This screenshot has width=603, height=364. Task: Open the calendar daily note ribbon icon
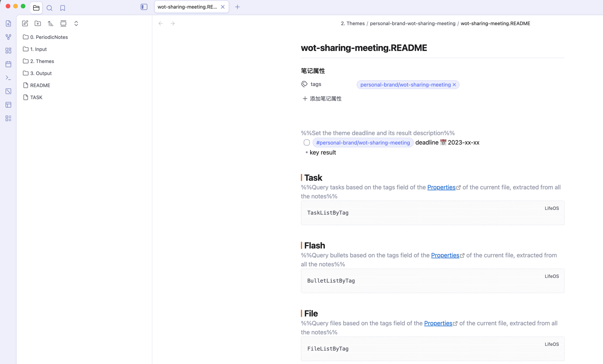coord(8,64)
